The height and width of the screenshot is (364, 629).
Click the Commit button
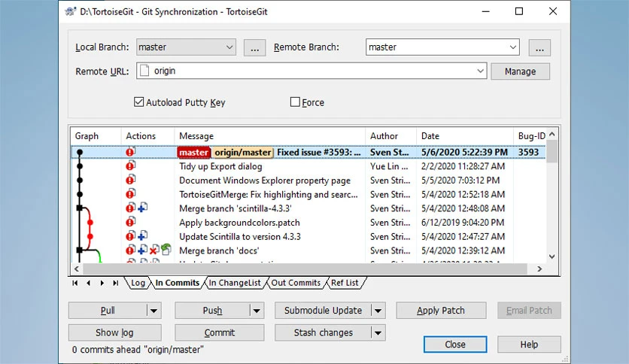point(220,332)
